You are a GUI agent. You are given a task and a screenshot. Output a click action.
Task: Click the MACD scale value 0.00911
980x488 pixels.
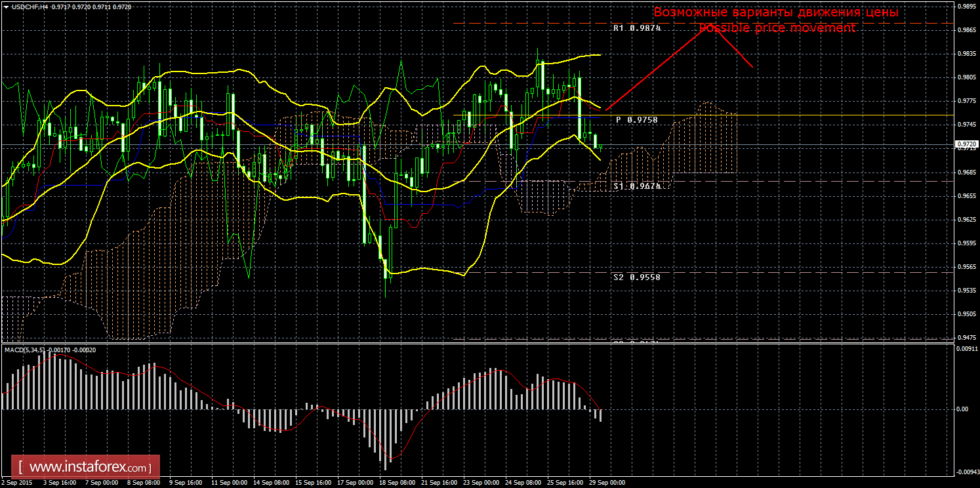(x=967, y=349)
